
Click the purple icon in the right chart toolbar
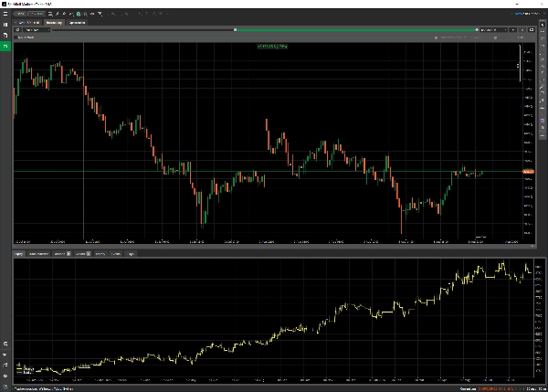click(x=543, y=121)
